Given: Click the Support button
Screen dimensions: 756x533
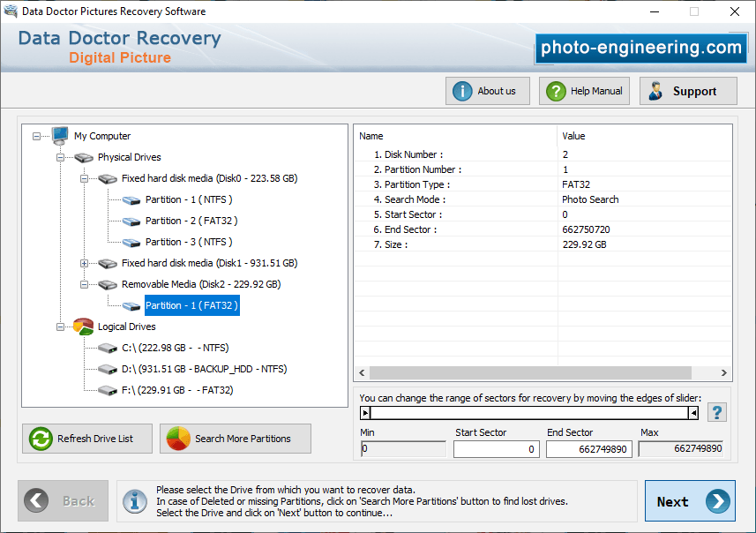Looking at the screenshot, I should tap(688, 91).
